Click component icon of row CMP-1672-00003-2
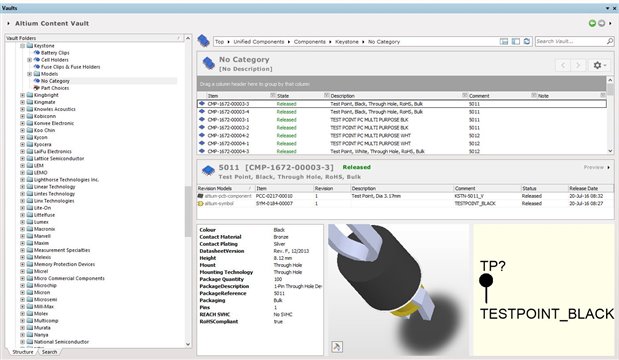This screenshot has height=360, width=619. point(202,128)
